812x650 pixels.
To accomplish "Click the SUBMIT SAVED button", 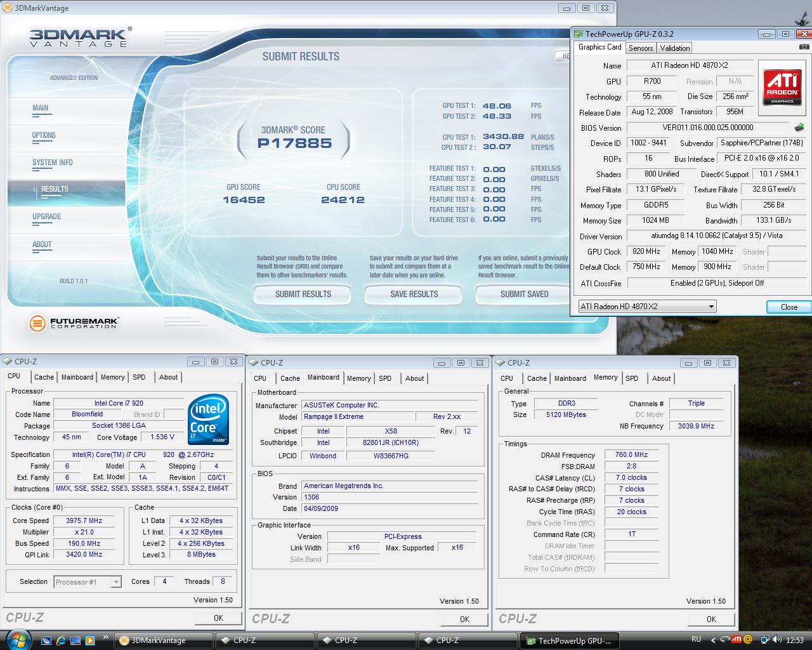I will pos(524,294).
